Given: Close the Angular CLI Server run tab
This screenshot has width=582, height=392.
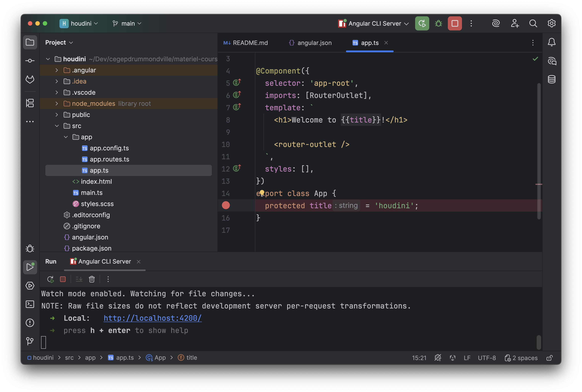Looking at the screenshot, I should tap(139, 262).
